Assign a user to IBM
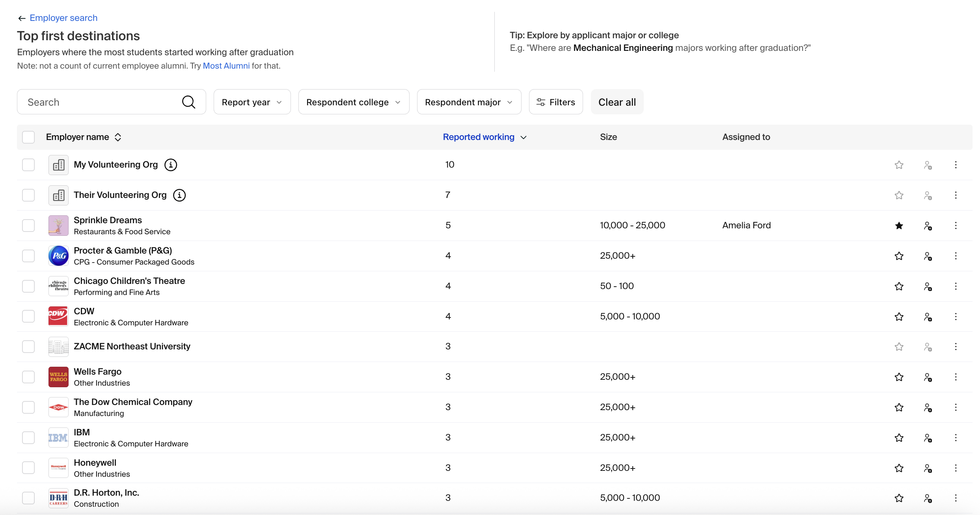This screenshot has width=980, height=515. pos(928,438)
